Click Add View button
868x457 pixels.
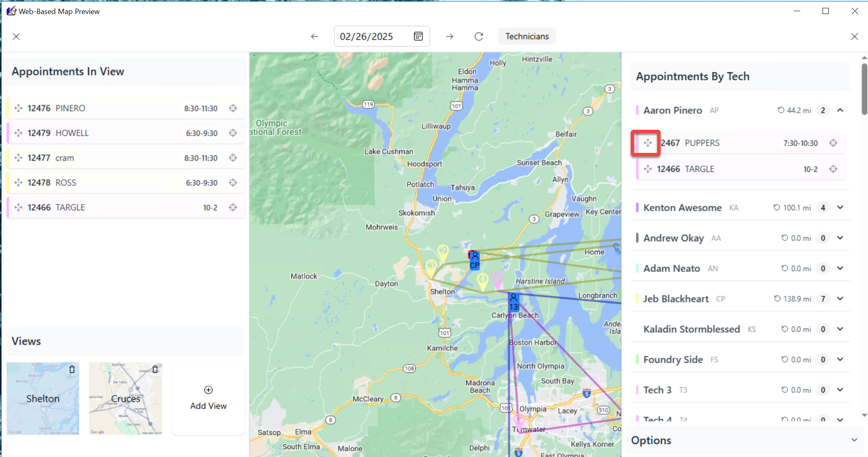(208, 398)
